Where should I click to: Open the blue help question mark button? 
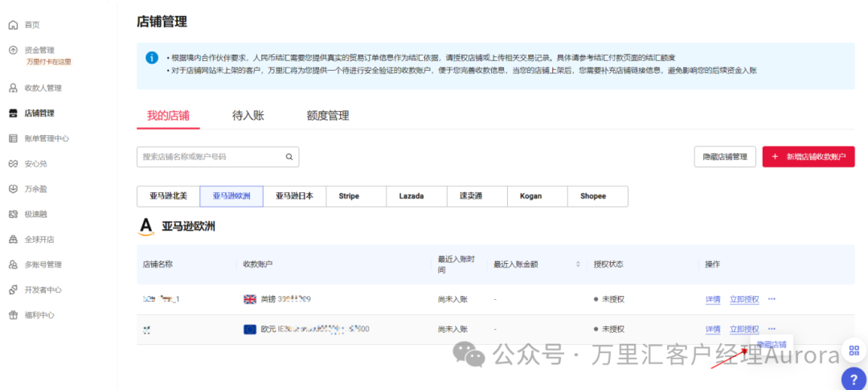pos(853,379)
